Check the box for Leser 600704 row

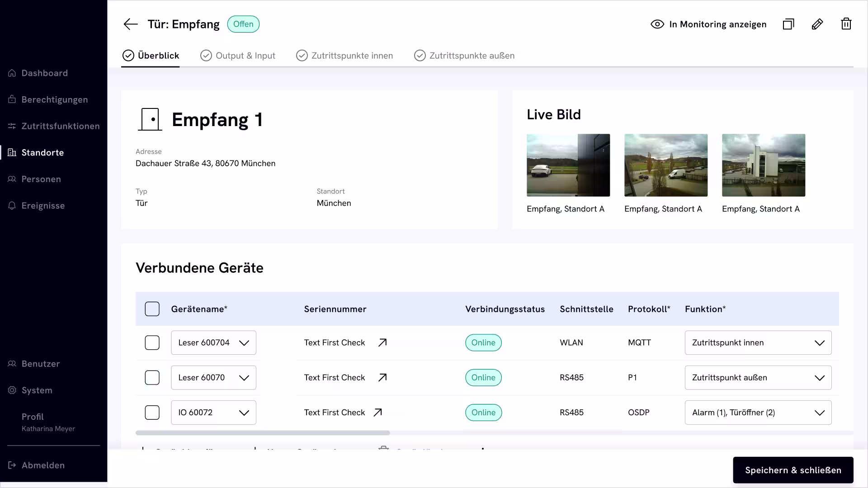click(152, 343)
